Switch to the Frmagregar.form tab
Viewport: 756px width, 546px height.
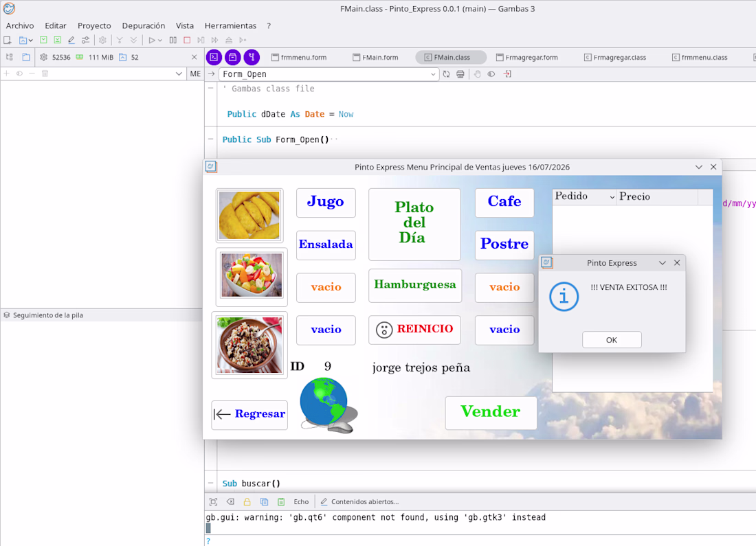coord(527,57)
